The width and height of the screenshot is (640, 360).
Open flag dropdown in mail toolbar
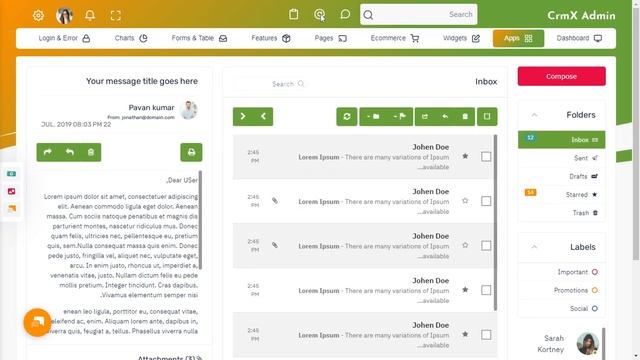pyautogui.click(x=400, y=117)
